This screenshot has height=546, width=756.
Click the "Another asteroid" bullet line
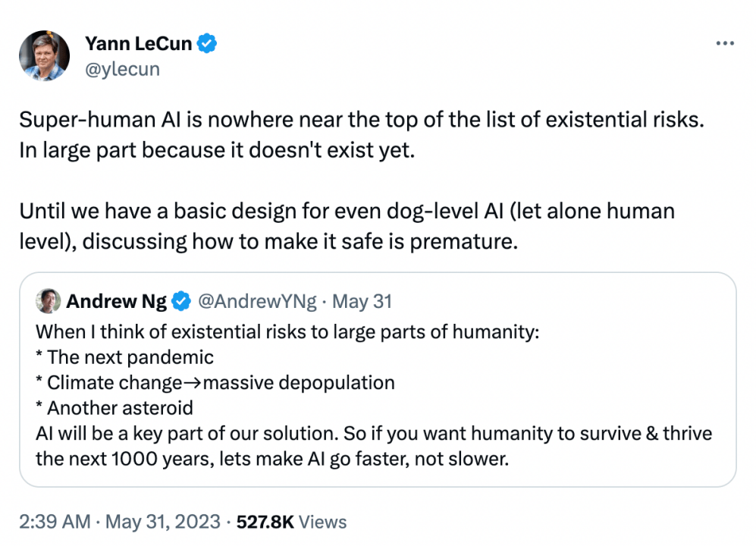(114, 408)
